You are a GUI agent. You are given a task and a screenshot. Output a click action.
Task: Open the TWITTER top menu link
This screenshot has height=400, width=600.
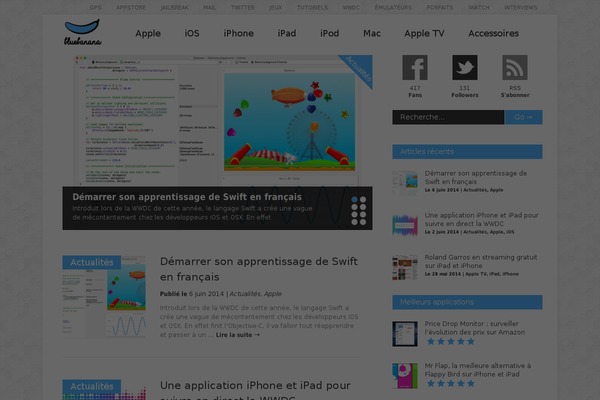tap(243, 7)
